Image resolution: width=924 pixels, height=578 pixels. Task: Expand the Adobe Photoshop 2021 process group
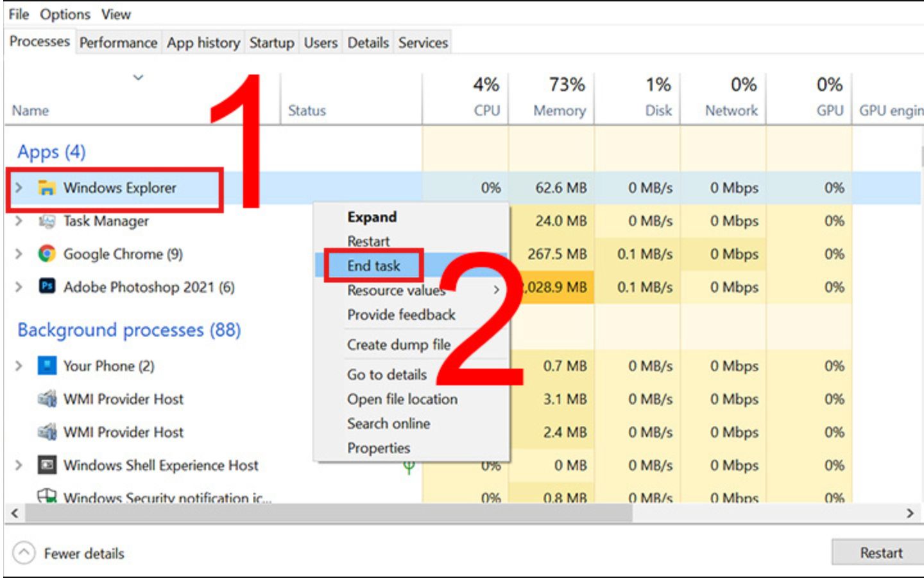pyautogui.click(x=19, y=286)
